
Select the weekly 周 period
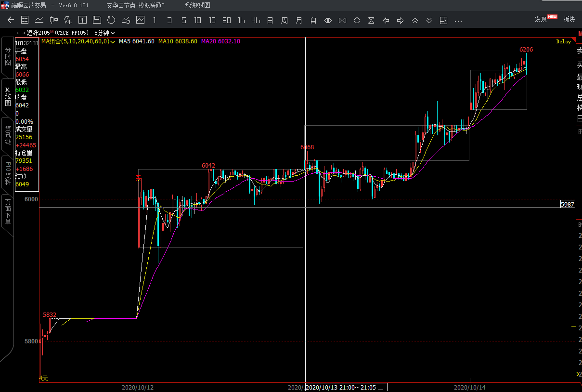pyautogui.click(x=285, y=20)
